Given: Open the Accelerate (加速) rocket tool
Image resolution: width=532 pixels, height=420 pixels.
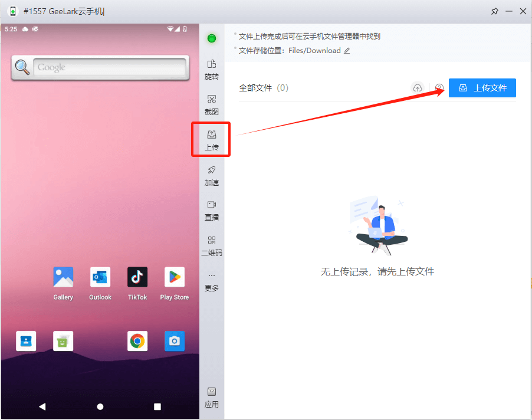Looking at the screenshot, I should click(211, 175).
